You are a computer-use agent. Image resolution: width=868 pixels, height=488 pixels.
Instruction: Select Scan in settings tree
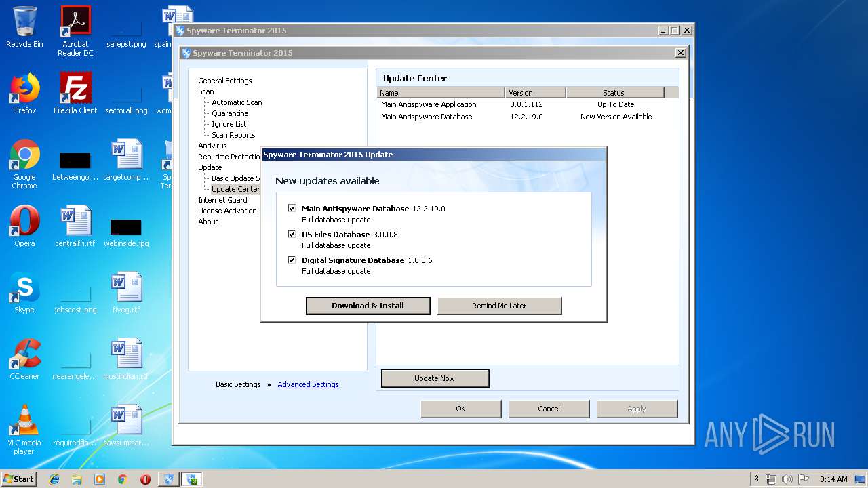click(x=206, y=91)
